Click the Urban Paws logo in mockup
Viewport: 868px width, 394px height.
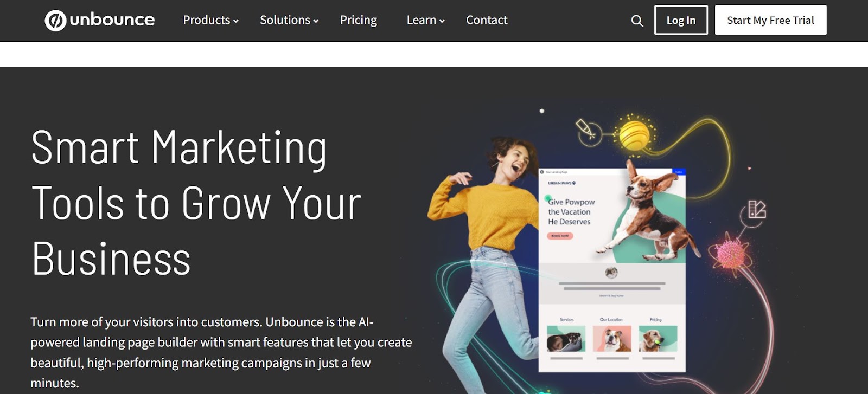point(561,183)
